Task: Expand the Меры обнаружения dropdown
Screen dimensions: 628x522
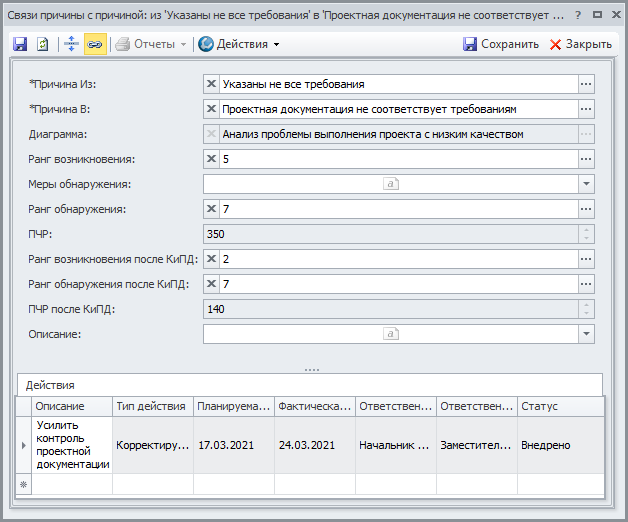Action: tap(586, 184)
